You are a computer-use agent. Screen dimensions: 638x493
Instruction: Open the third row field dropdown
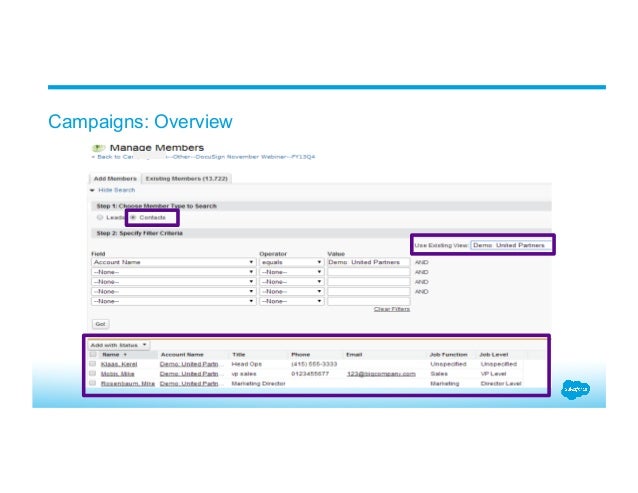174,281
